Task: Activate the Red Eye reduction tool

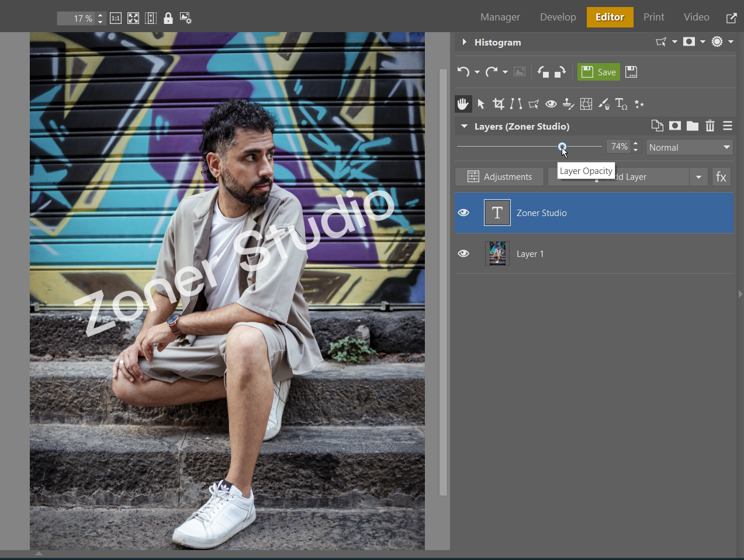Action: [x=551, y=104]
